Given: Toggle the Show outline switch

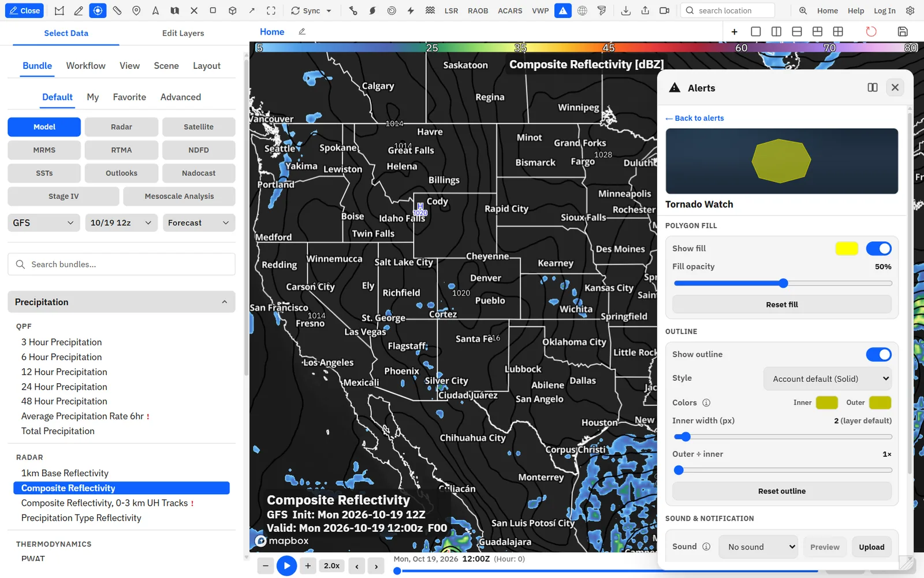Looking at the screenshot, I should [878, 354].
